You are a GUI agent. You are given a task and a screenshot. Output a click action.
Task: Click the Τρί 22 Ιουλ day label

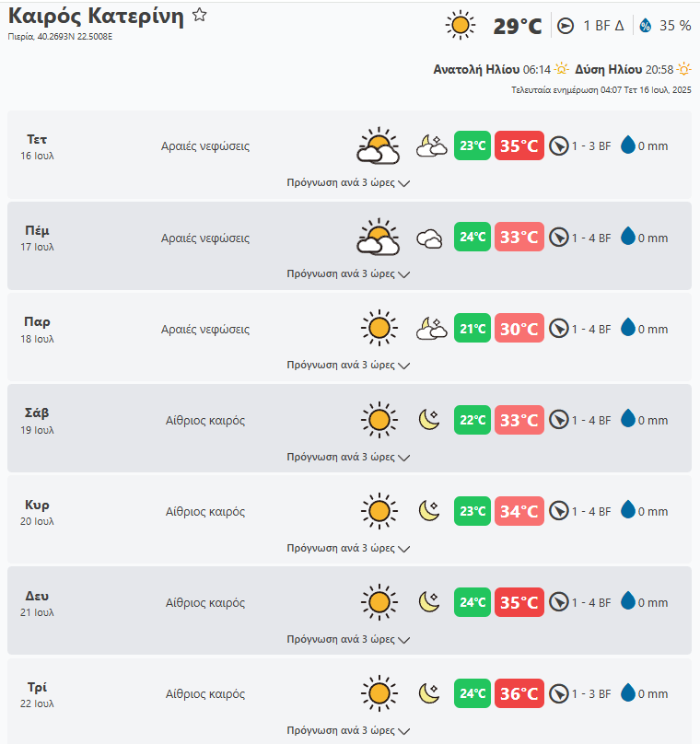pos(38,694)
